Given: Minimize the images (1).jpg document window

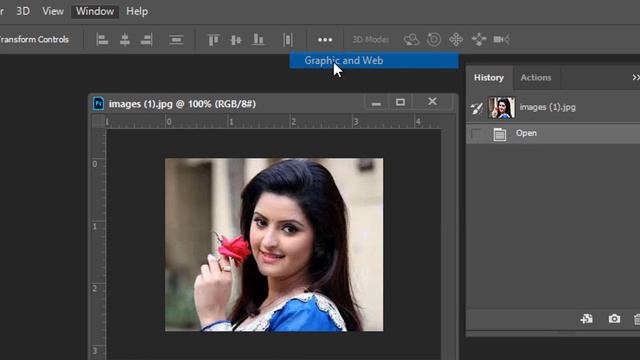Looking at the screenshot, I should click(x=376, y=103).
